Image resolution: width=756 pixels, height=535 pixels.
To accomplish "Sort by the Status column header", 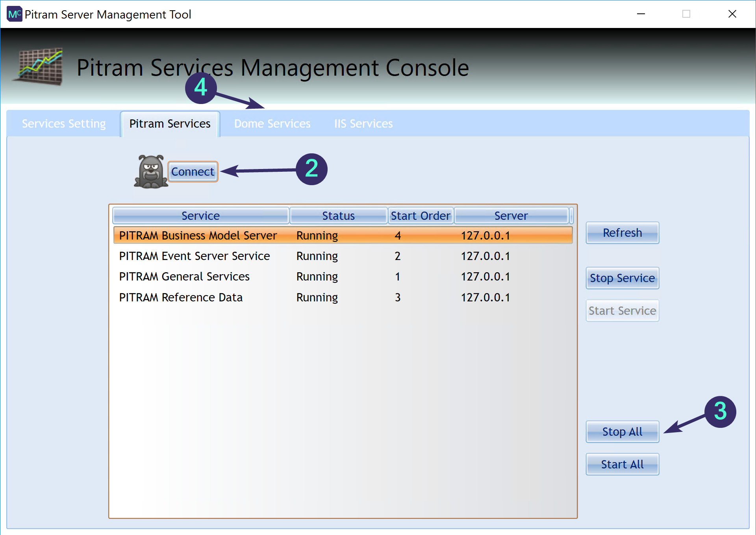I will coord(338,216).
